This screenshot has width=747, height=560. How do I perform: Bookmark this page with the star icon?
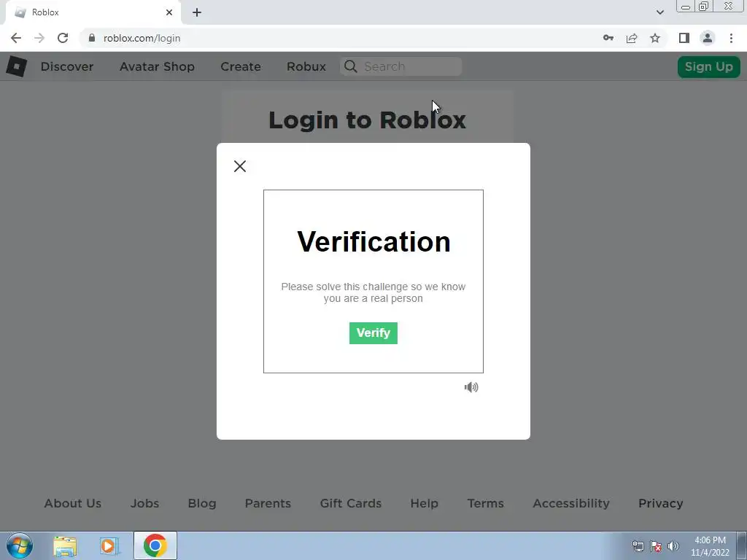point(655,38)
